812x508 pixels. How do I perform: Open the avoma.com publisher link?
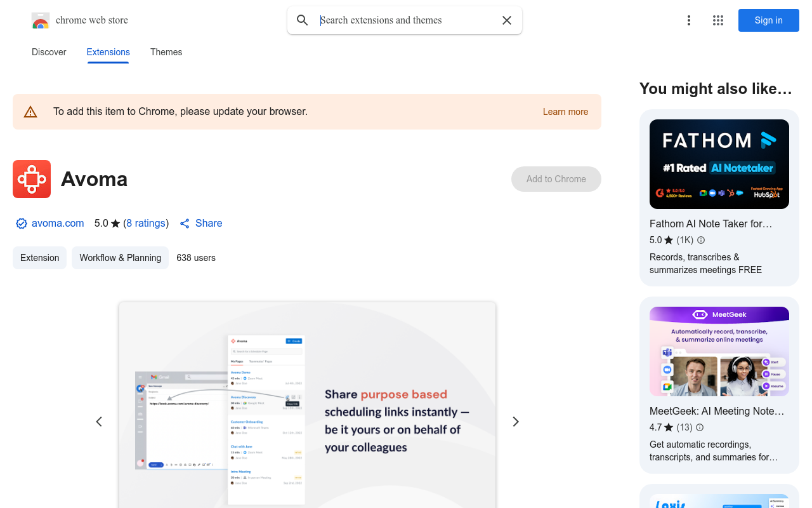pyautogui.click(x=58, y=224)
